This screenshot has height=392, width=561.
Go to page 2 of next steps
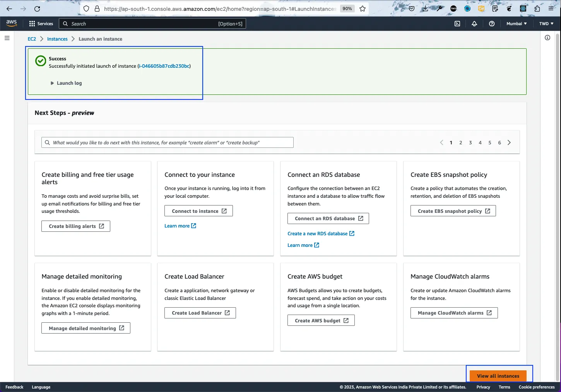pyautogui.click(x=461, y=143)
